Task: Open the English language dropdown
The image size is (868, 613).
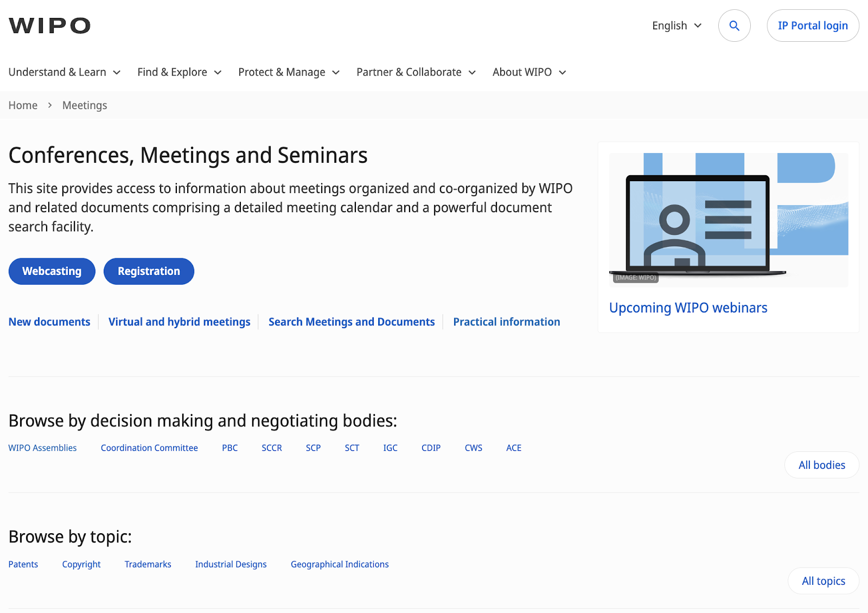Action: click(677, 25)
